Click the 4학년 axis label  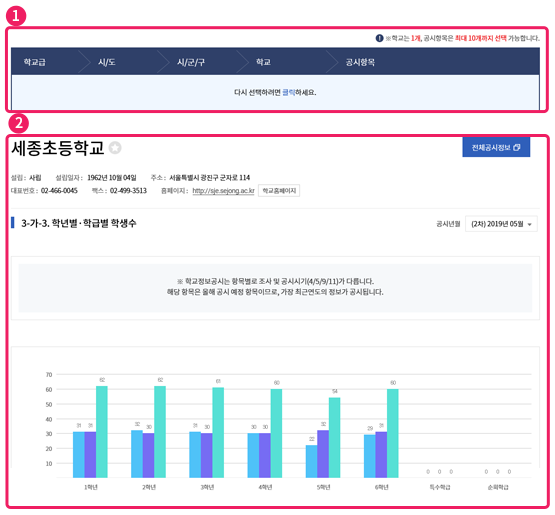(265, 487)
